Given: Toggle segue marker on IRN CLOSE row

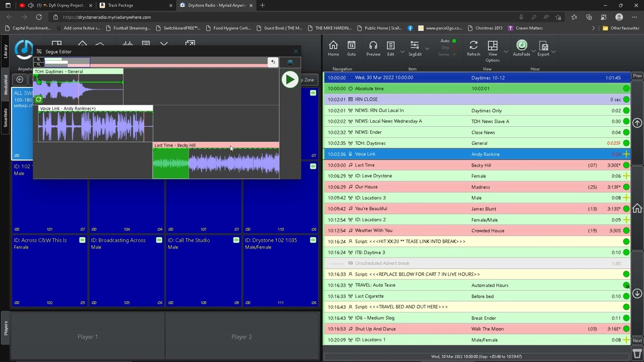Looking at the screenshot, I should (x=626, y=100).
